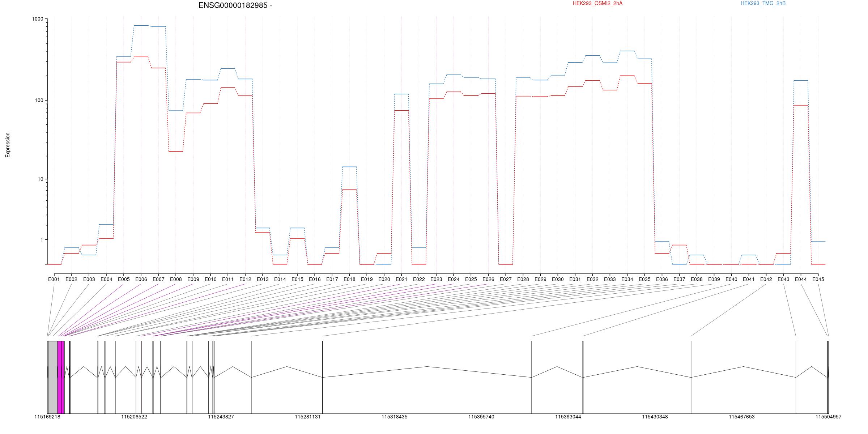Click exon label E028
The image size is (868, 434).
click(x=523, y=279)
